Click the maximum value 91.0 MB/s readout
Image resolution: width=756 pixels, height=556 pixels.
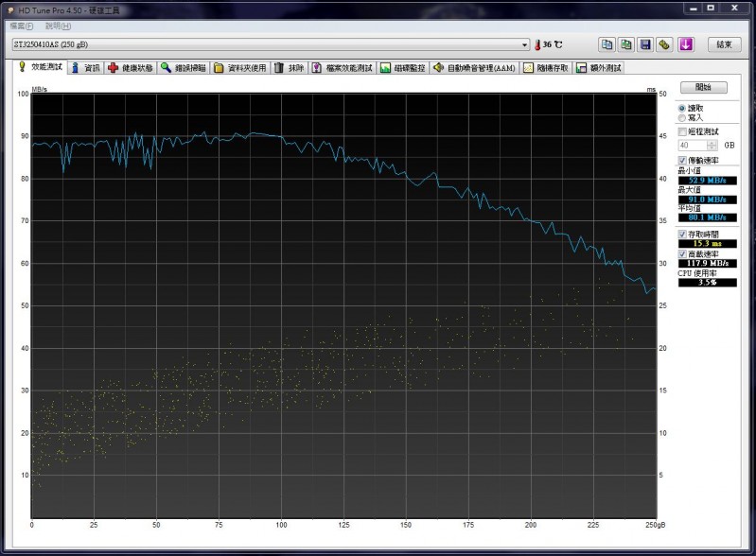[708, 200]
